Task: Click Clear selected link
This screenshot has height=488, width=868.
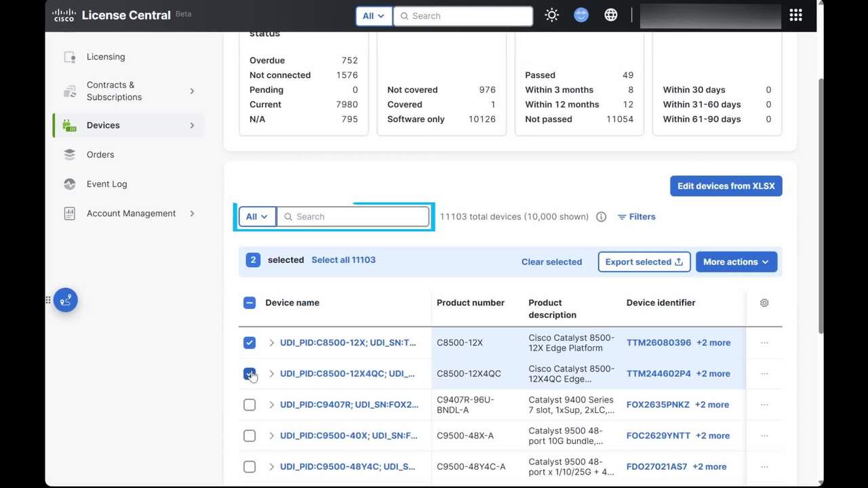Action: [x=551, y=262]
